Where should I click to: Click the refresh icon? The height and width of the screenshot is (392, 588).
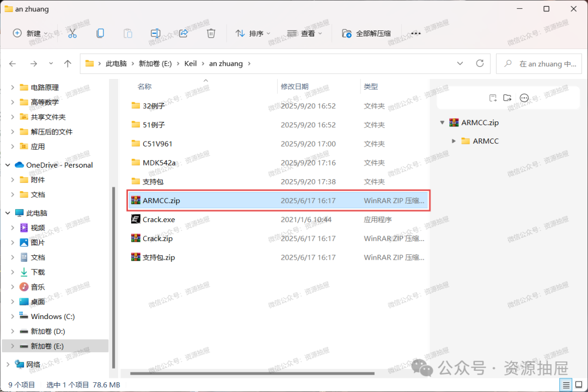(480, 63)
